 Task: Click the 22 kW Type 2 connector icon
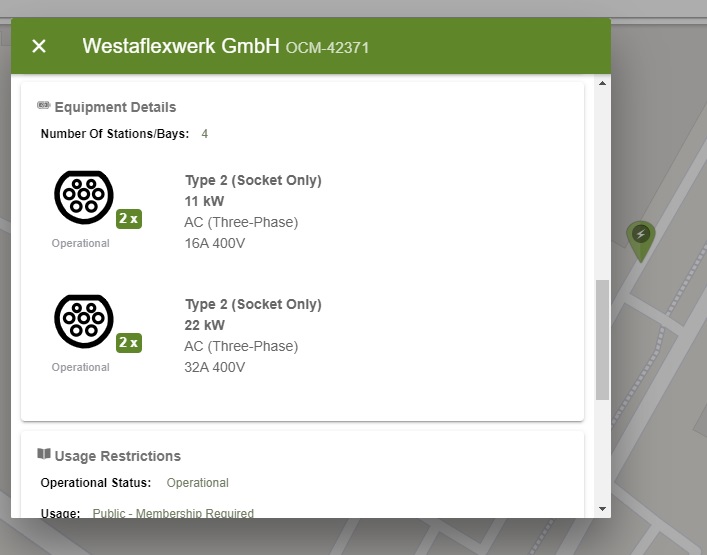(x=84, y=321)
